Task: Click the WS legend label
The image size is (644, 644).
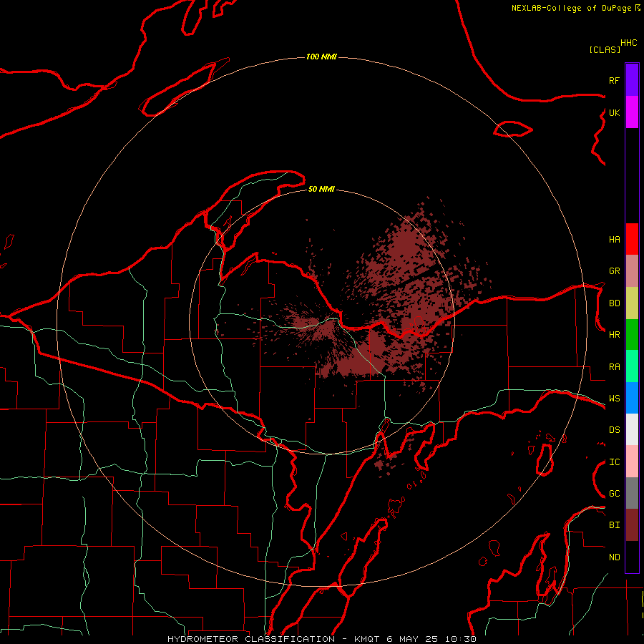Action: click(614, 399)
